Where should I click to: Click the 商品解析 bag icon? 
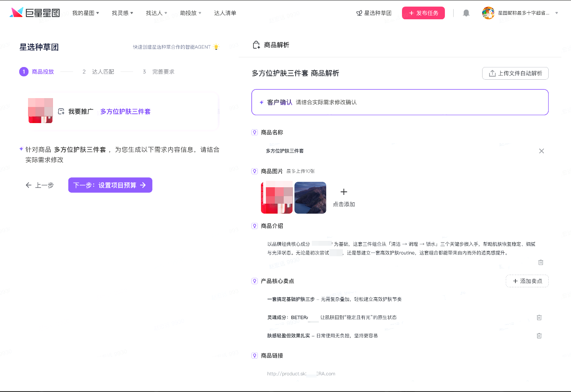click(x=257, y=45)
